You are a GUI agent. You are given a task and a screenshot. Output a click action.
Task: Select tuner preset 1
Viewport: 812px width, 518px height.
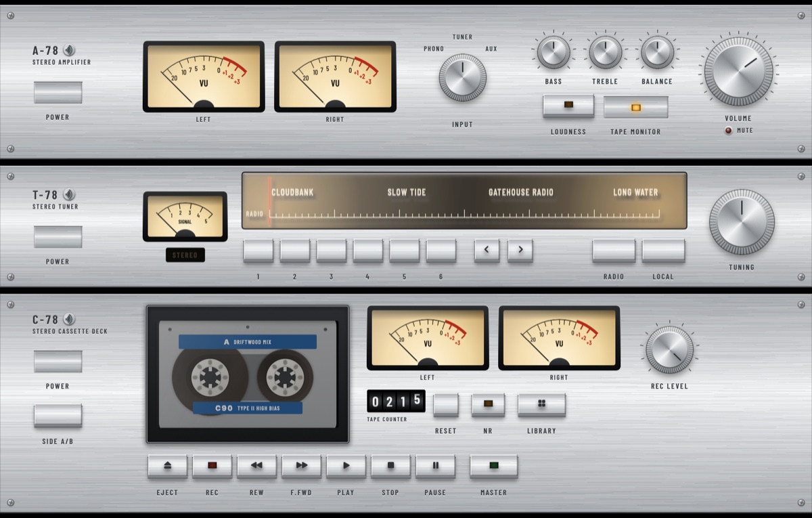tap(258, 250)
